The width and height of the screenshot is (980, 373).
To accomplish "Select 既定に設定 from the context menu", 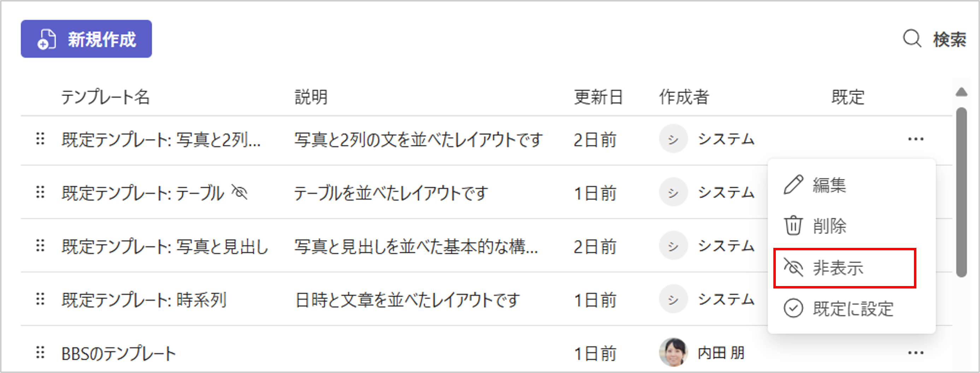I will [852, 309].
